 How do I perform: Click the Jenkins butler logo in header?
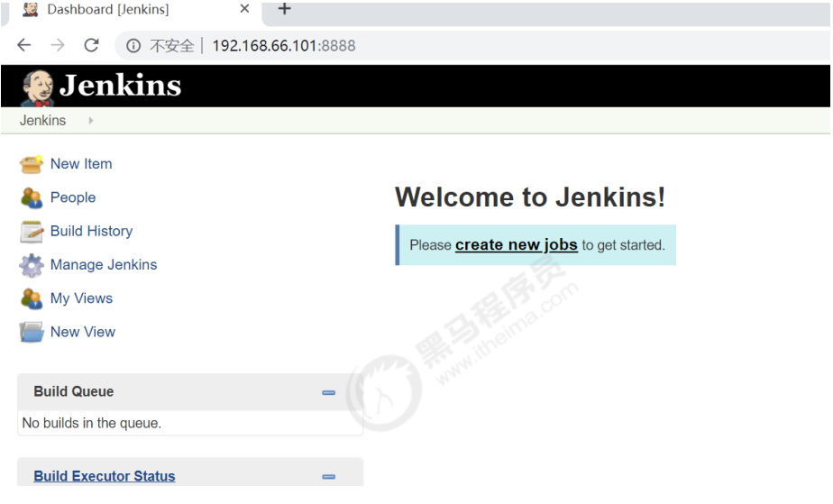(x=37, y=87)
